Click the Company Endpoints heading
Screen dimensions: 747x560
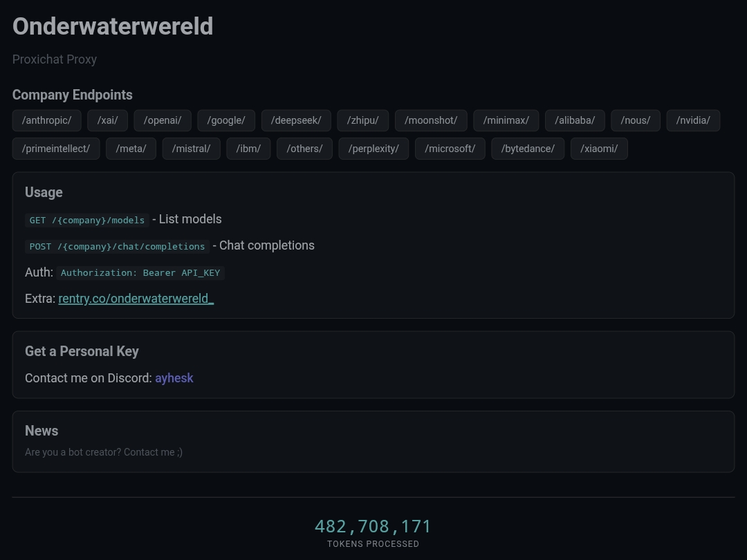73,95
